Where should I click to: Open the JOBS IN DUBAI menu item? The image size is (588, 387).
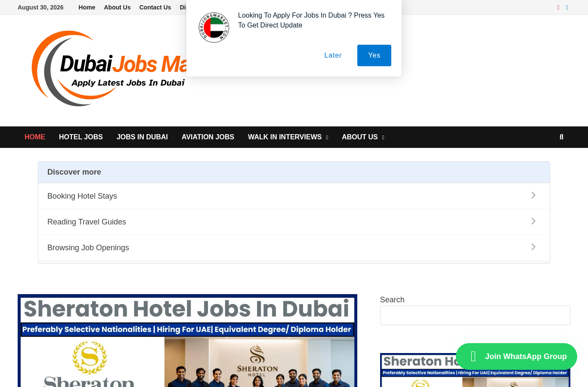point(142,137)
